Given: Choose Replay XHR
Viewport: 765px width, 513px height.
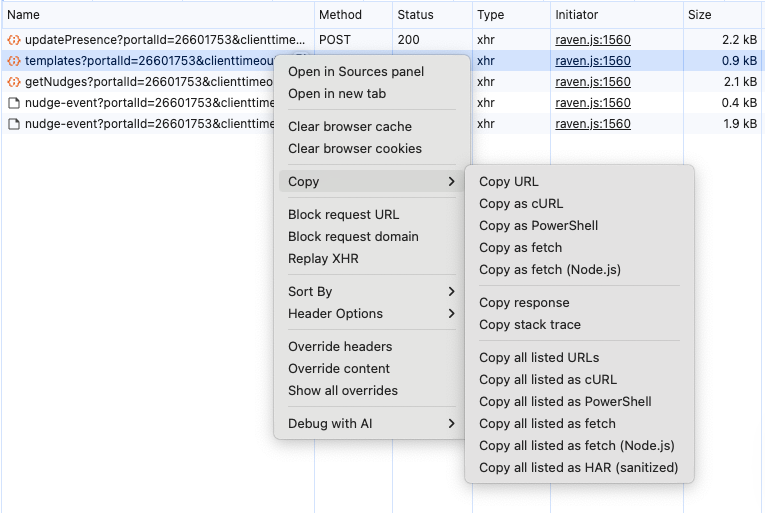Looking at the screenshot, I should point(323,259).
